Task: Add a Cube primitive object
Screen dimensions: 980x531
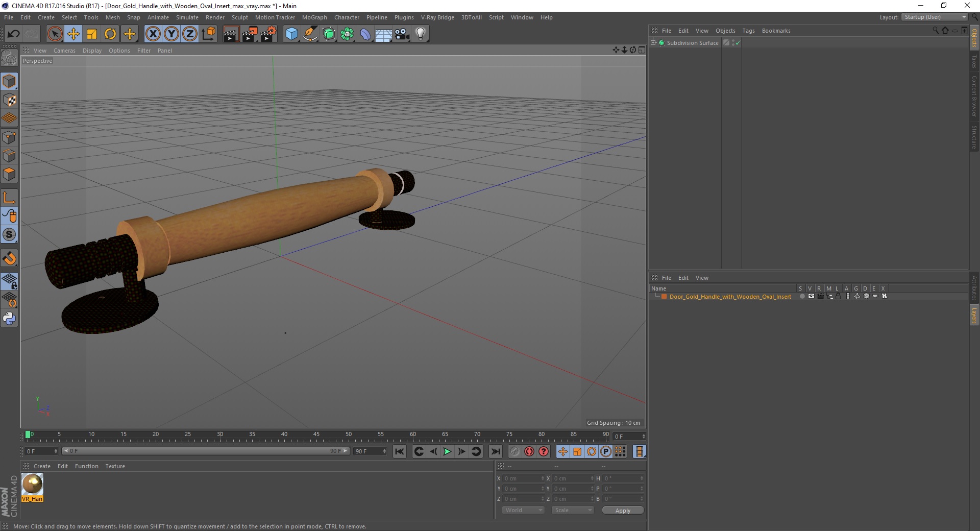Action: (x=291, y=34)
